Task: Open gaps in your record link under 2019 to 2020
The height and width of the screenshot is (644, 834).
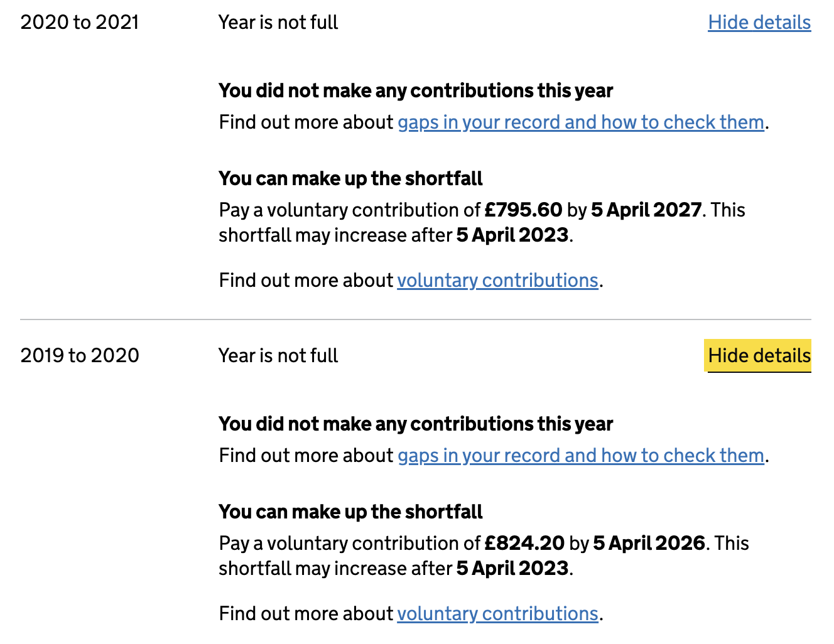Action: [x=580, y=456]
